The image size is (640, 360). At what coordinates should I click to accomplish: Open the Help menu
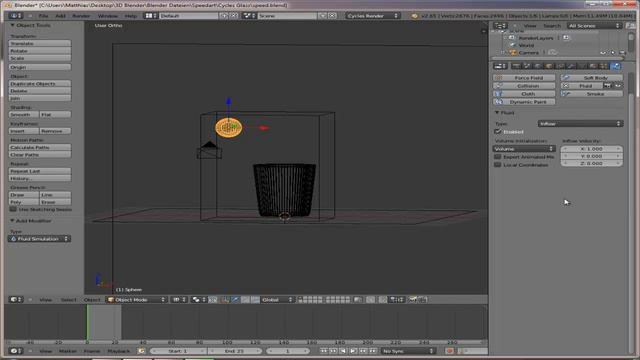131,16
